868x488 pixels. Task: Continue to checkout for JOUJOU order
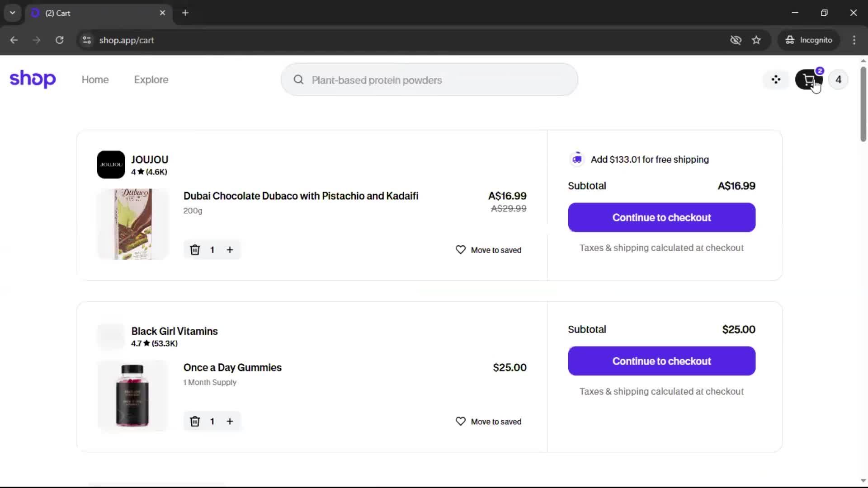pyautogui.click(x=661, y=217)
